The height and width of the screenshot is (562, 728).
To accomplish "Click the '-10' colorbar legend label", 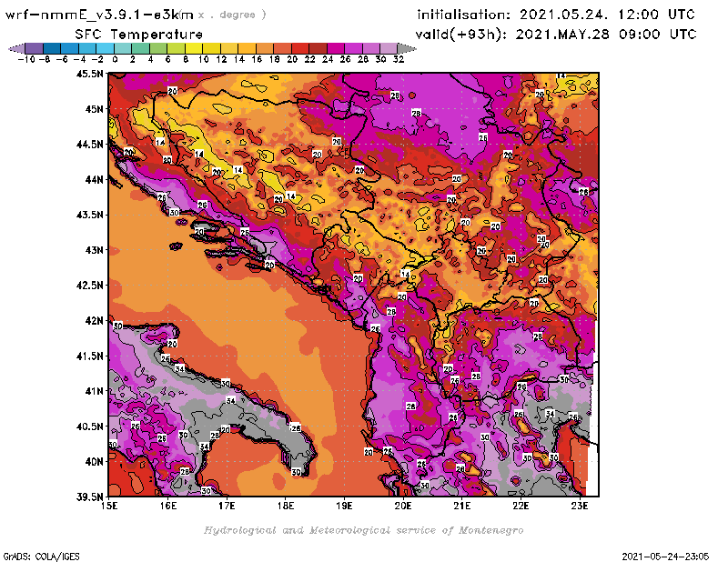I will [x=26, y=59].
